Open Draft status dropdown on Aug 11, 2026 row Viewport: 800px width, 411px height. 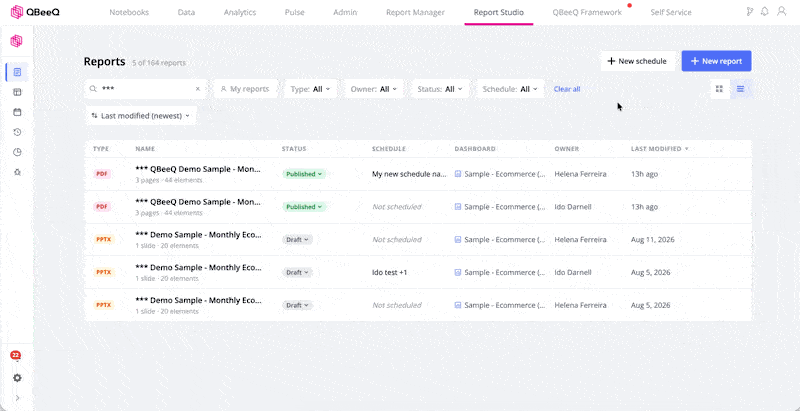(x=297, y=240)
